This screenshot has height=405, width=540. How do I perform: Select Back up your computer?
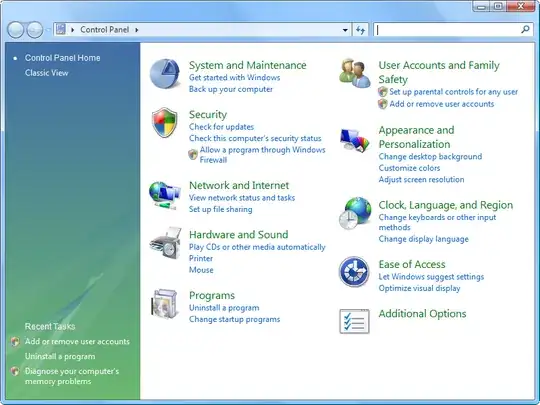pyautogui.click(x=230, y=89)
